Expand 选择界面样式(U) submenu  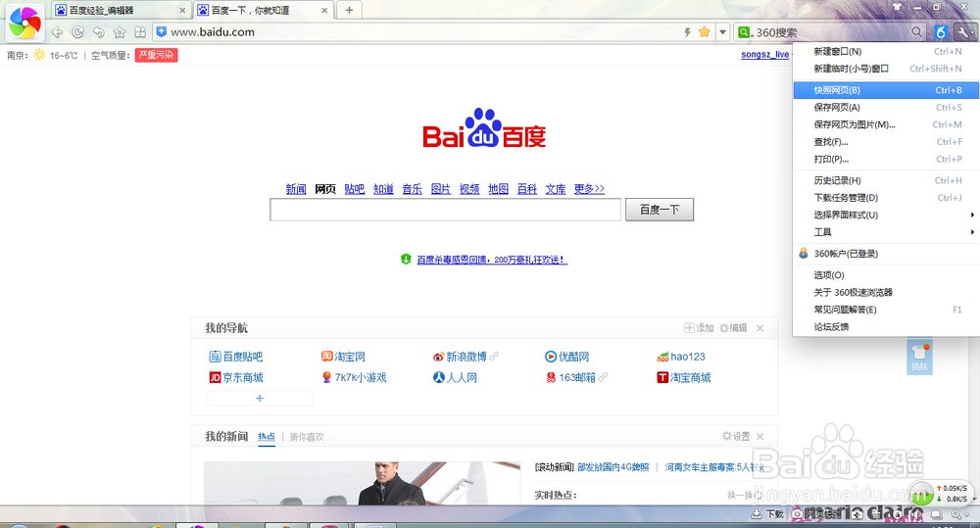886,215
